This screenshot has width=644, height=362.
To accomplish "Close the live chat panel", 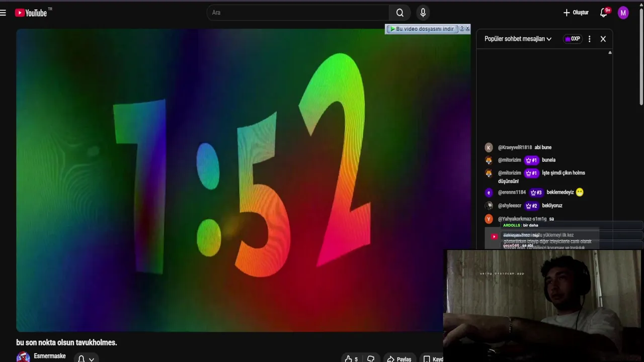I will point(603,39).
